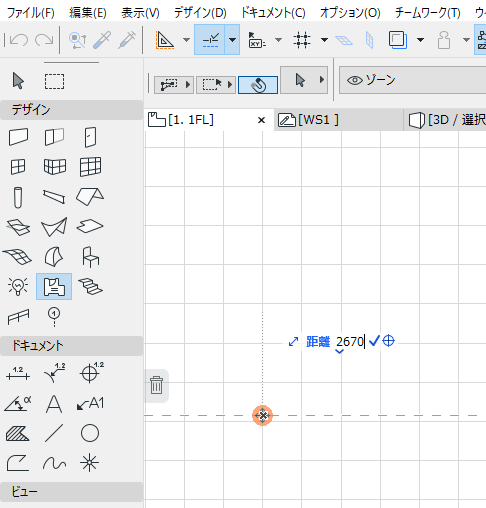The height and width of the screenshot is (508, 486).
Task: Select the Marquee tool
Action: click(x=54, y=81)
